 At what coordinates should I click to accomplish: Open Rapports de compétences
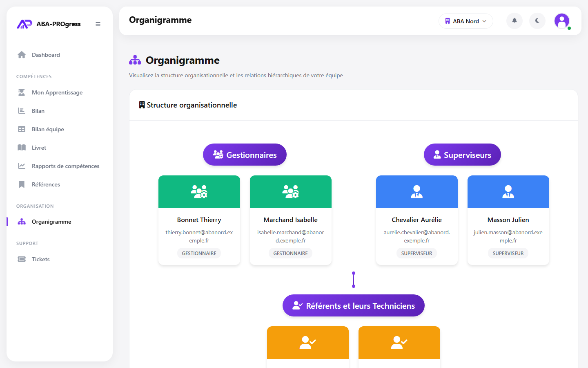[x=60, y=166]
